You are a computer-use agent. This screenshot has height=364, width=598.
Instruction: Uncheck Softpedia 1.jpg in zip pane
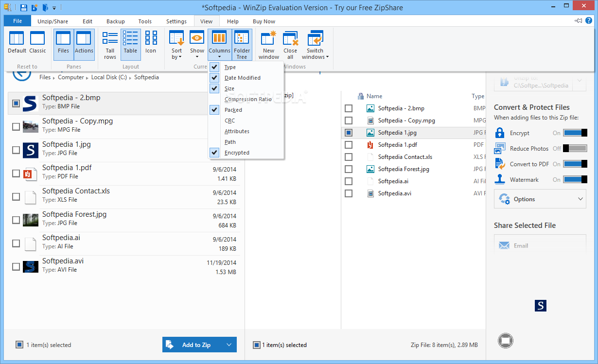pyautogui.click(x=349, y=132)
